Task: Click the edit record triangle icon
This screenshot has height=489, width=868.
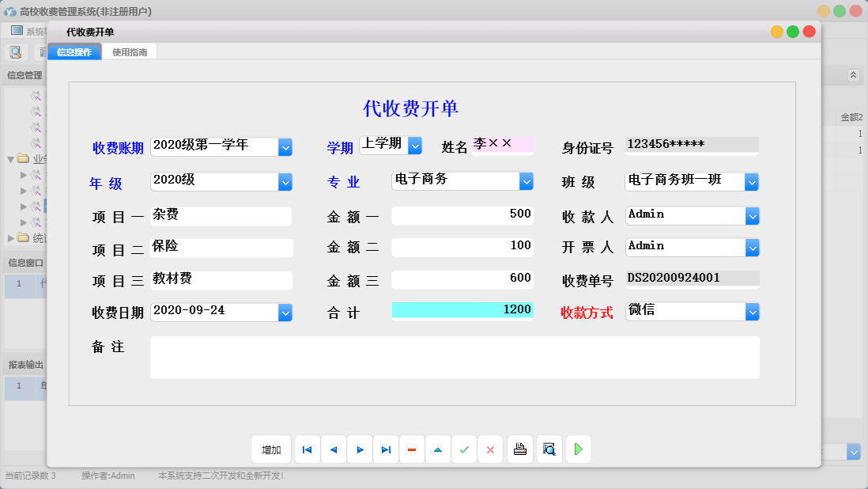Action: [438, 449]
